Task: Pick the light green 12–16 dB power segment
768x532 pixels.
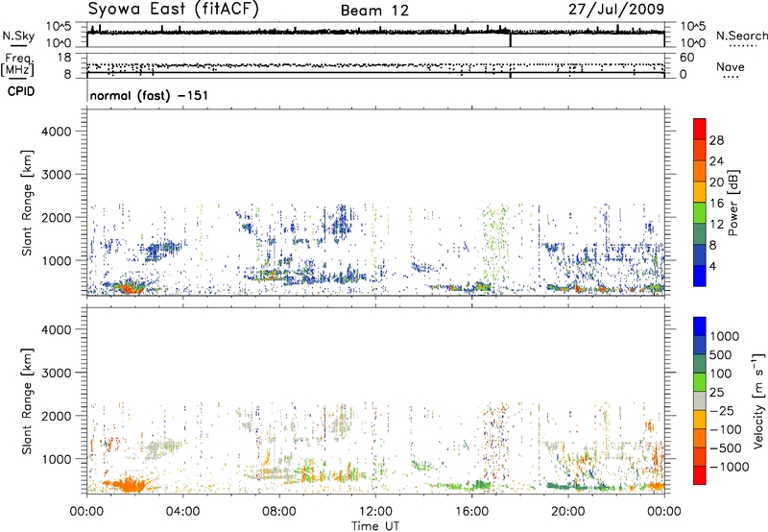Action: point(700,213)
